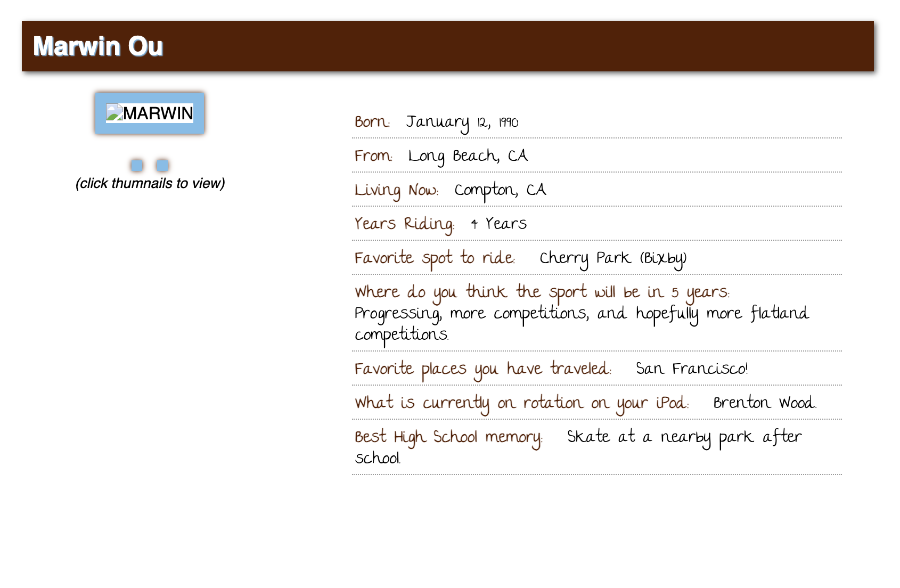
Task: Click the iPod rotation question
Action: point(522,403)
